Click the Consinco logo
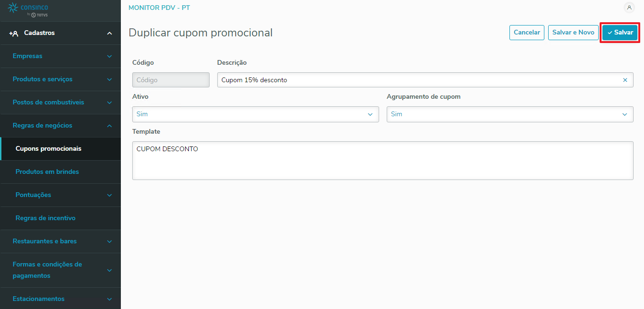The height and width of the screenshot is (309, 644). (28, 10)
